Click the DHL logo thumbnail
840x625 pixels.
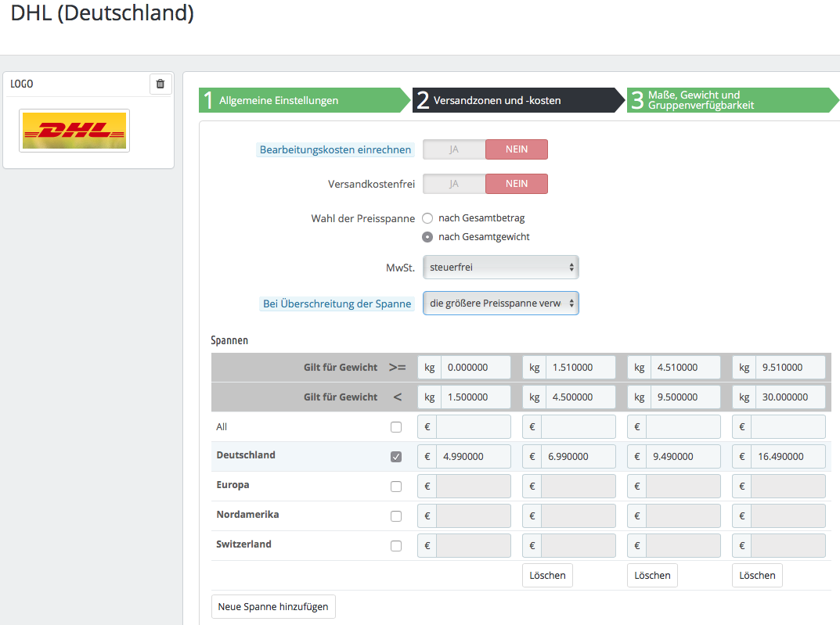[x=74, y=131]
